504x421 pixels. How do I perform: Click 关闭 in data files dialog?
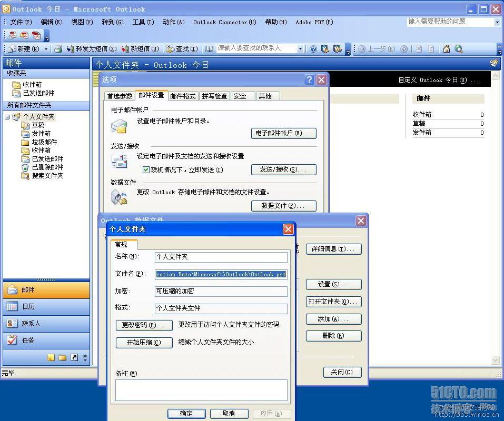[x=342, y=372]
